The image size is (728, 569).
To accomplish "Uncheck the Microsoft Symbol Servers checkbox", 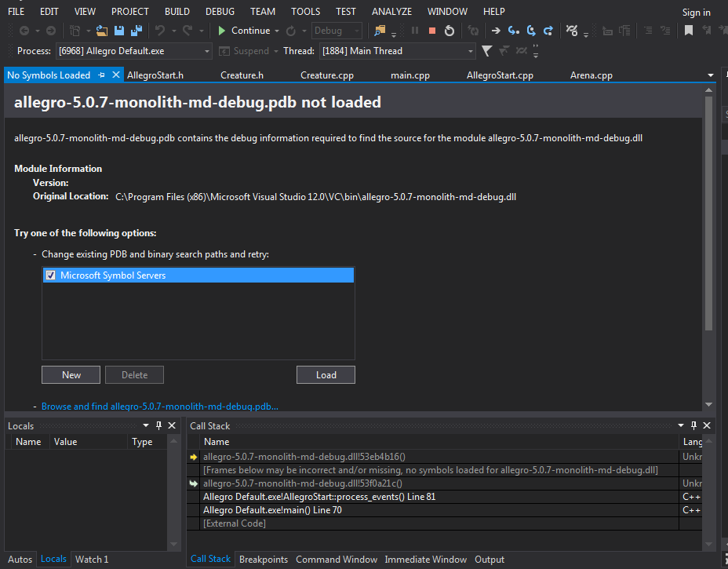I will point(51,275).
